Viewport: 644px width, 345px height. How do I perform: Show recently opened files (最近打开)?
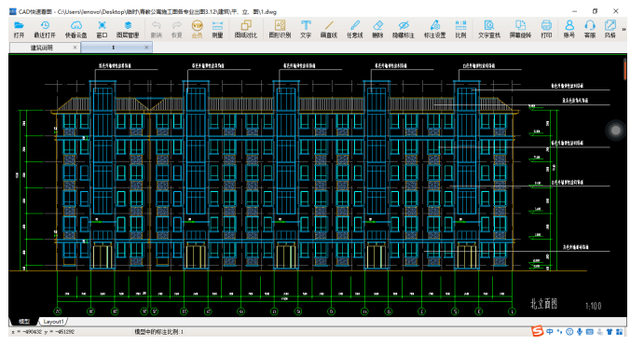click(x=45, y=29)
